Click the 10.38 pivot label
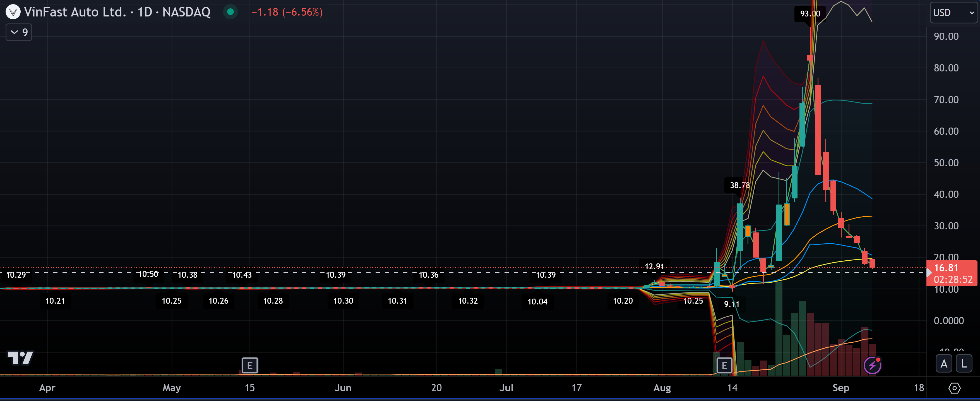The width and height of the screenshot is (980, 401). pos(188,275)
